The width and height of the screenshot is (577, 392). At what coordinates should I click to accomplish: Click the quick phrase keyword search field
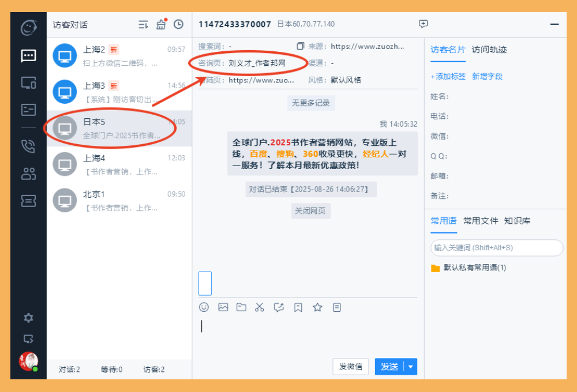[496, 248]
